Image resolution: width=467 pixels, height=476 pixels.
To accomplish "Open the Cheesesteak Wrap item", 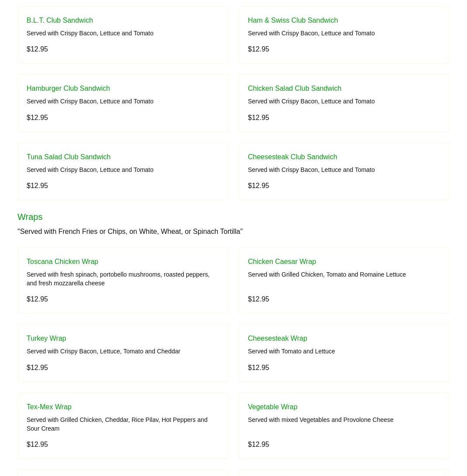I will 277,339.
